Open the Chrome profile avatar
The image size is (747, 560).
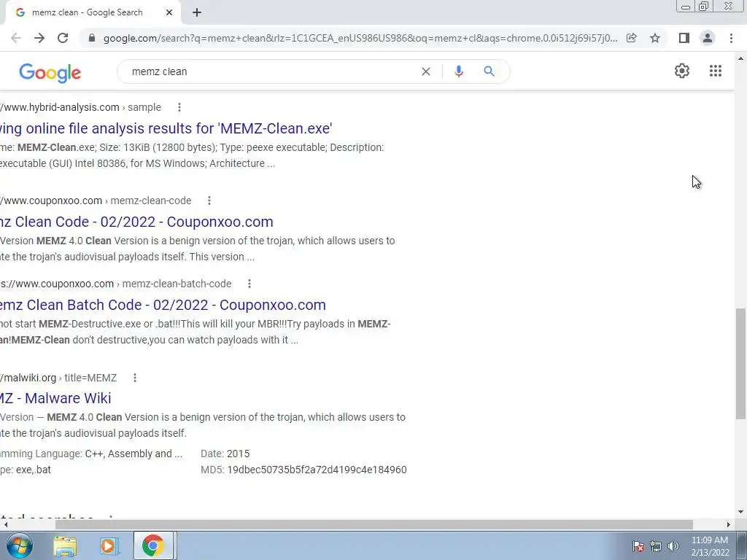(708, 38)
